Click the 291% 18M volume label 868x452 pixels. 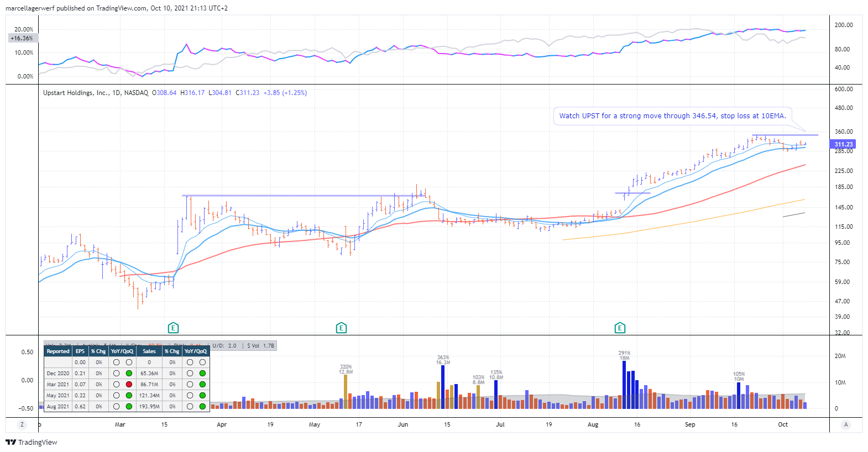click(624, 355)
